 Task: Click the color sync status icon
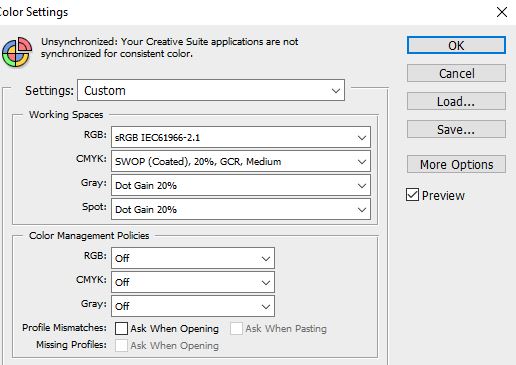17,52
